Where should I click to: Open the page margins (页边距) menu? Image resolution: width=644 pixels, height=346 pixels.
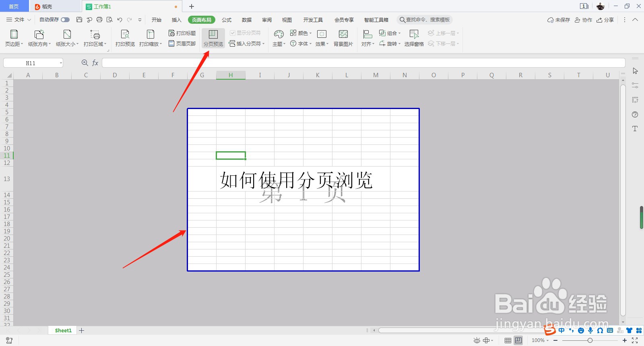pos(14,39)
